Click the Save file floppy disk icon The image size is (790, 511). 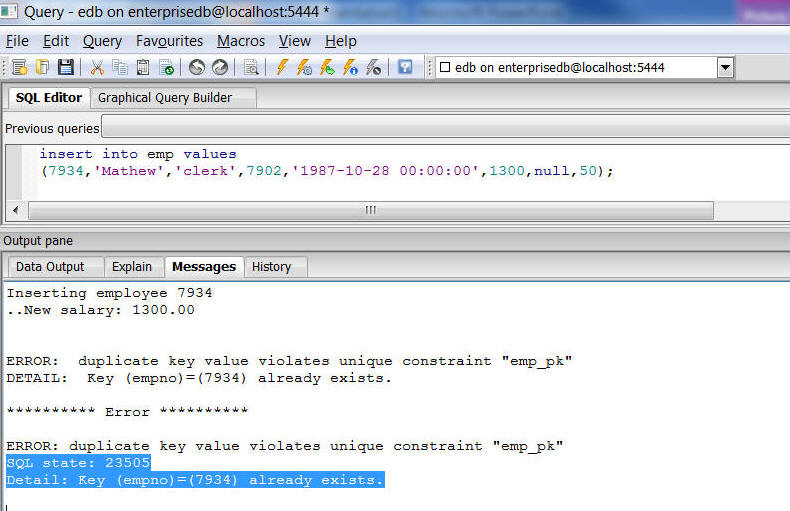[x=65, y=67]
